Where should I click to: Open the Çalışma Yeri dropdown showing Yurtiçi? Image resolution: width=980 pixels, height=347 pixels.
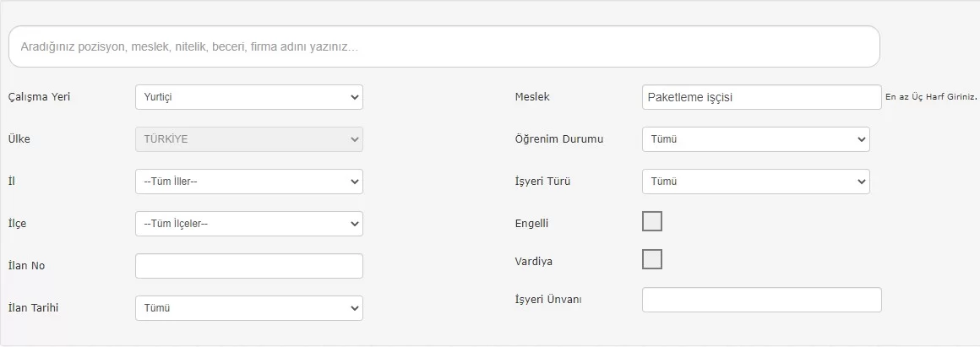tap(248, 97)
